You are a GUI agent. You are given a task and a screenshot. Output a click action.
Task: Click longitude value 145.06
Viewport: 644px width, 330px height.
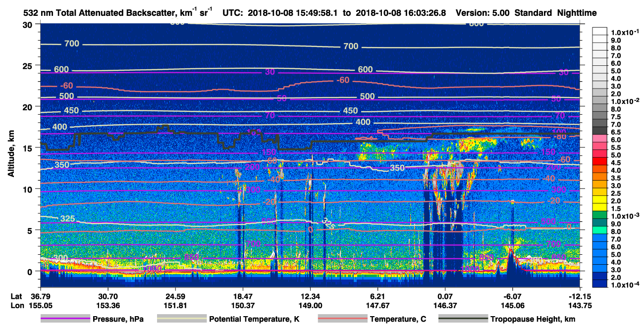[x=512, y=305]
